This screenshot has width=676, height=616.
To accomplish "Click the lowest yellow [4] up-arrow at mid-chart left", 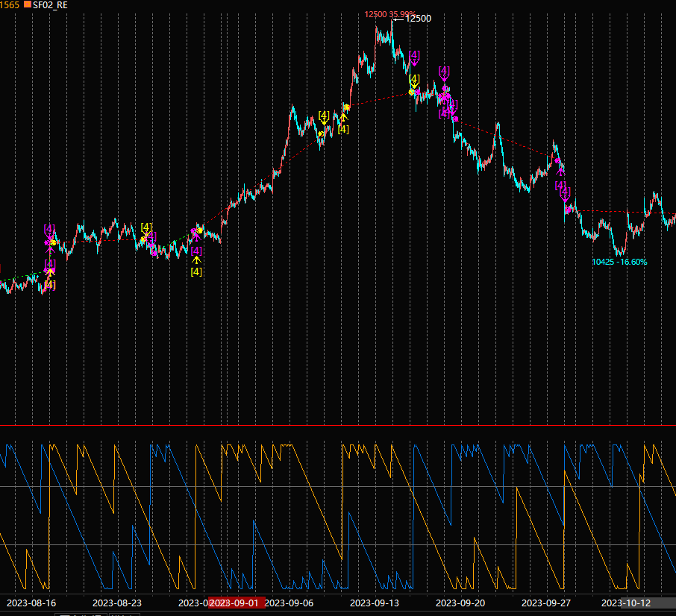I will pyautogui.click(x=196, y=271).
